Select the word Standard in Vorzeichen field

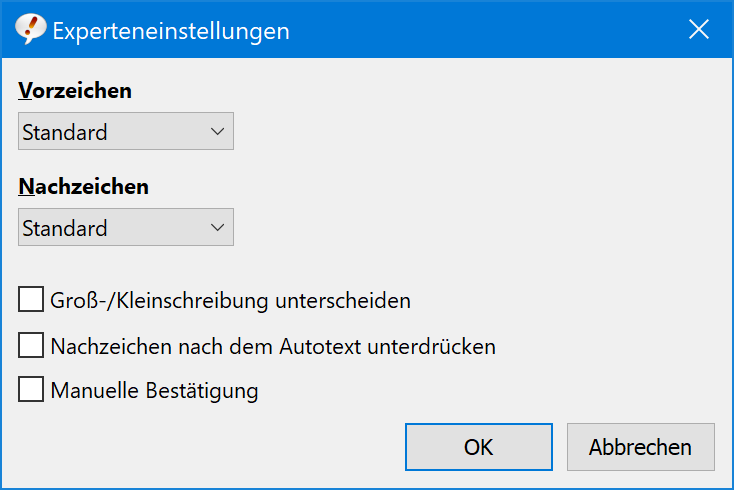65,132
